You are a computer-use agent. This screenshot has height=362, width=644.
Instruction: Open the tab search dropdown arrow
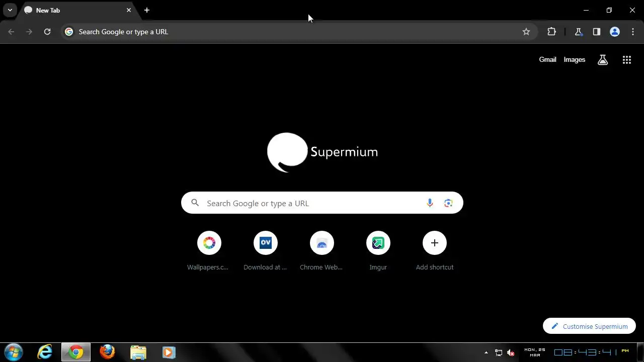pyautogui.click(x=10, y=10)
